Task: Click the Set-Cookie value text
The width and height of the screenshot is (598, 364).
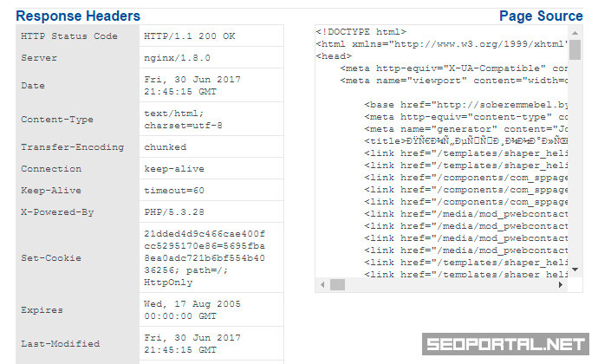Action: [205, 258]
